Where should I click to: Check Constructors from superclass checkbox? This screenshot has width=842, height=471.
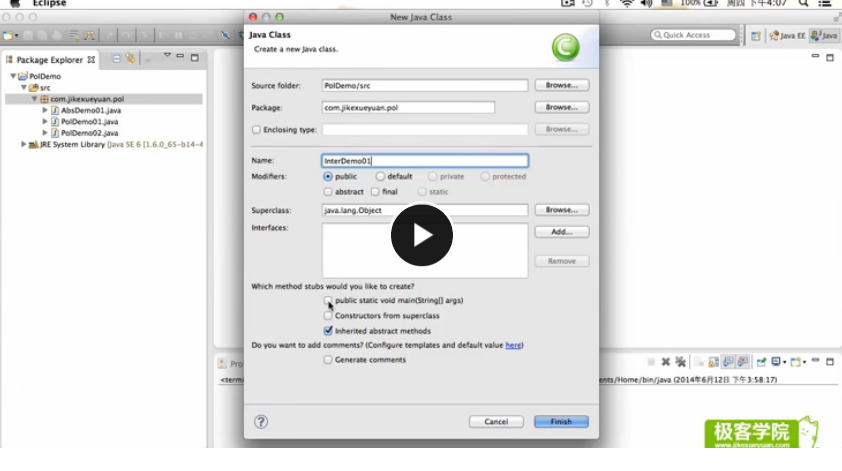(328, 316)
